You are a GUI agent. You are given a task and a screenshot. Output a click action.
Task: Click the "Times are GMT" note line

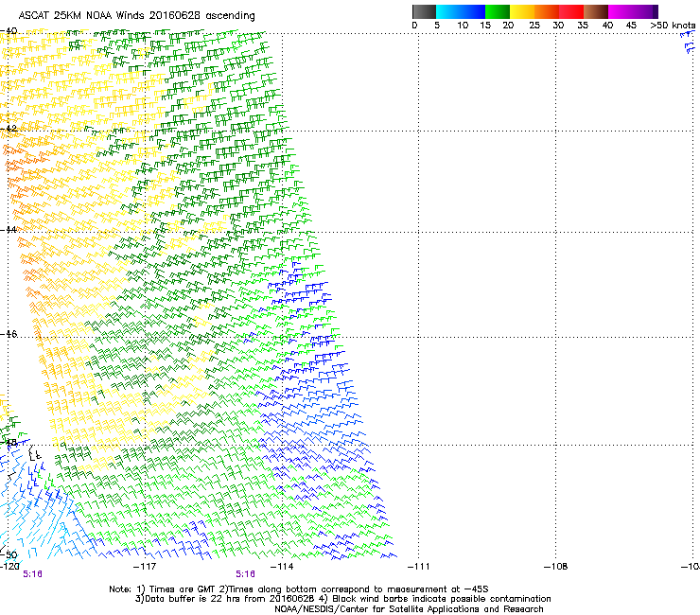299,589
